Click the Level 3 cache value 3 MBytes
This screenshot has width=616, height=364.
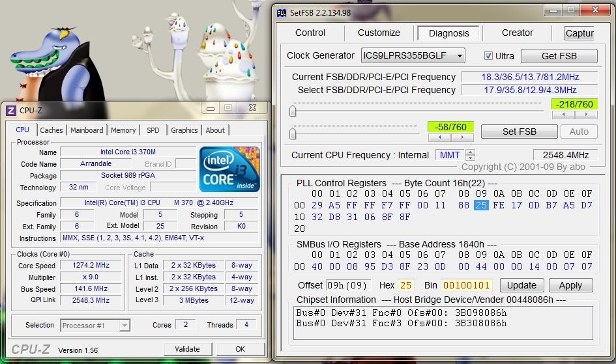tap(194, 300)
